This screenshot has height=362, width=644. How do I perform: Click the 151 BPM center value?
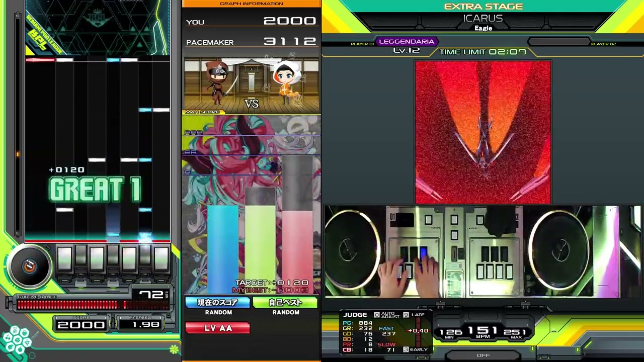click(x=482, y=331)
